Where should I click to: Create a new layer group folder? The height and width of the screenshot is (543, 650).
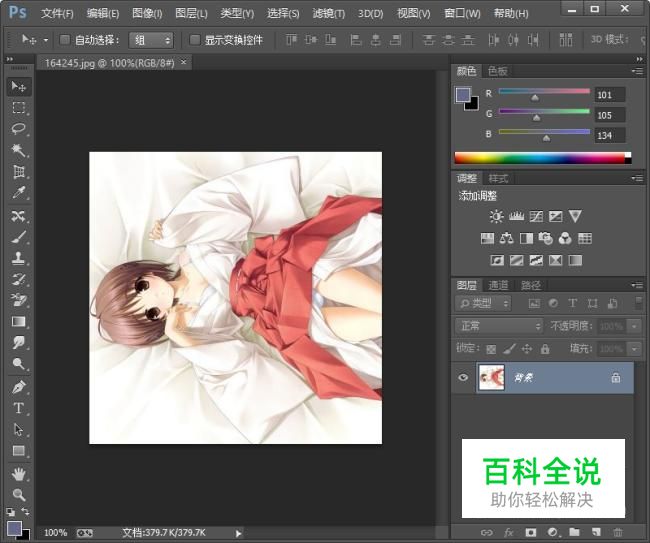pos(574,532)
